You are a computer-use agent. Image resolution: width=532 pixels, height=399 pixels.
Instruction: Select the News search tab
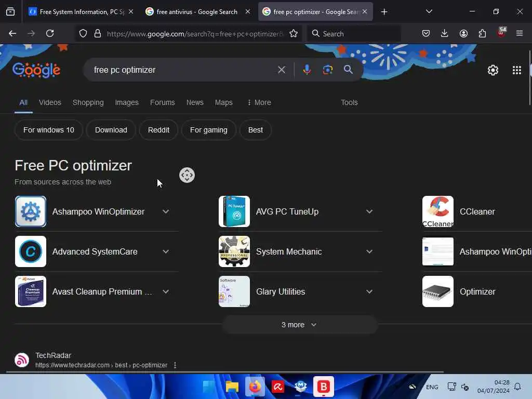(195, 102)
